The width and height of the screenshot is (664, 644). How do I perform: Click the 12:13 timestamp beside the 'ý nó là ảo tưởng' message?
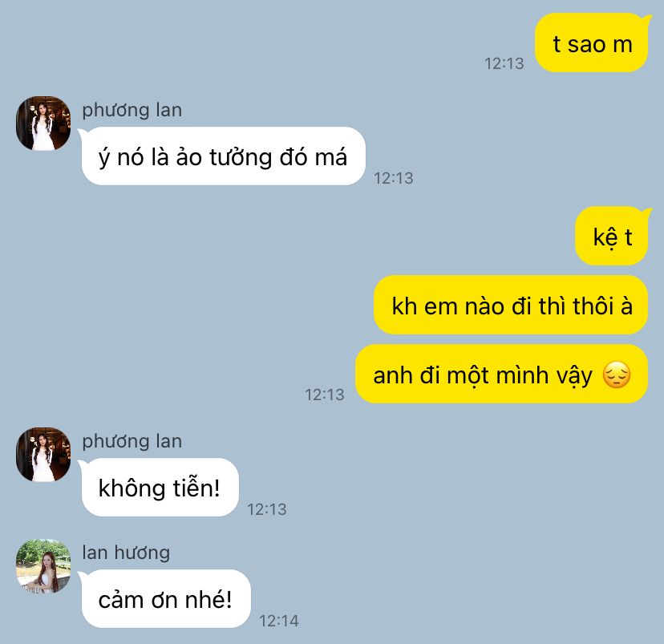point(393,178)
